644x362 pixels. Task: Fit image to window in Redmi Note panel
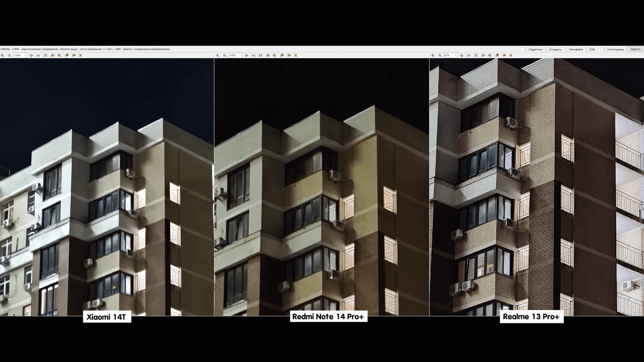point(260,55)
